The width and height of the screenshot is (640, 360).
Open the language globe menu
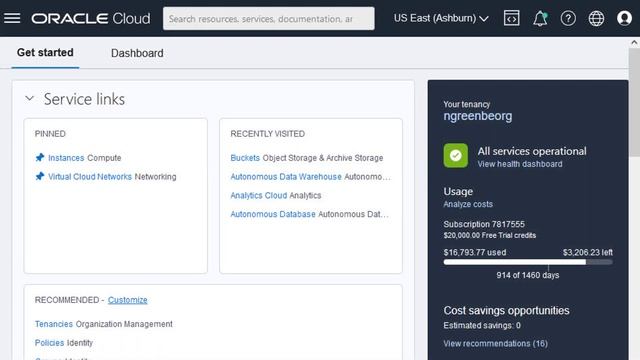(x=596, y=18)
